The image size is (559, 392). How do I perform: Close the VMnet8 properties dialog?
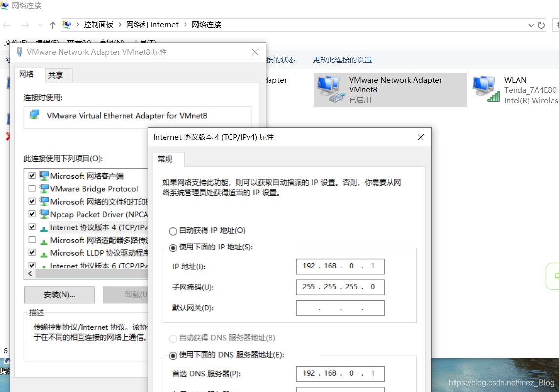pyautogui.click(x=255, y=52)
